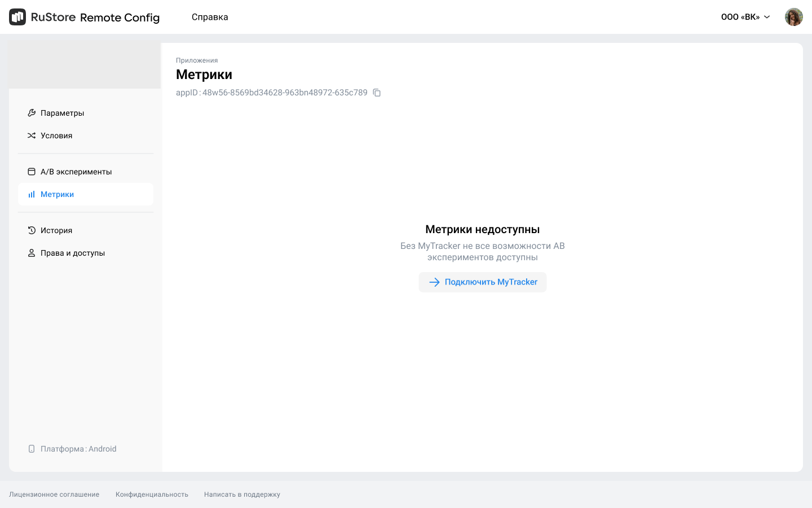The width and height of the screenshot is (812, 508).
Task: Open A/B эксперименты section
Action: click(x=86, y=172)
